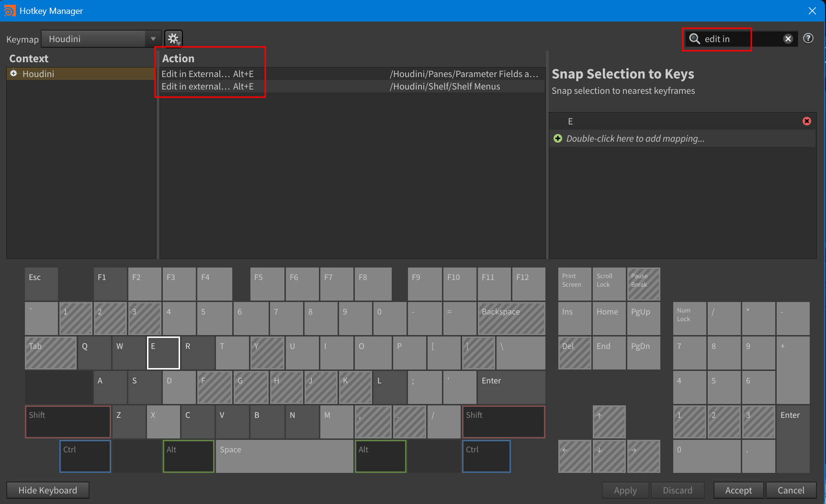Expand the Houdini context tree node
Viewport: 826px width, 504px height.
tap(13, 73)
